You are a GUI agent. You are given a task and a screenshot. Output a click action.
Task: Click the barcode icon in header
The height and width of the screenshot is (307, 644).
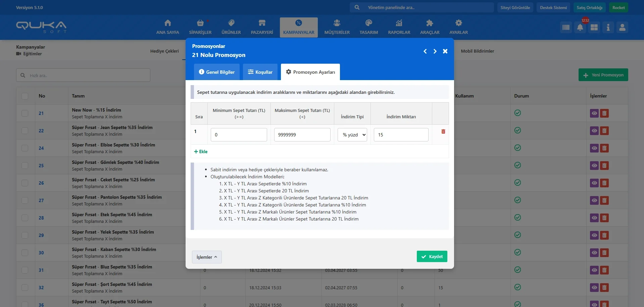566,27
